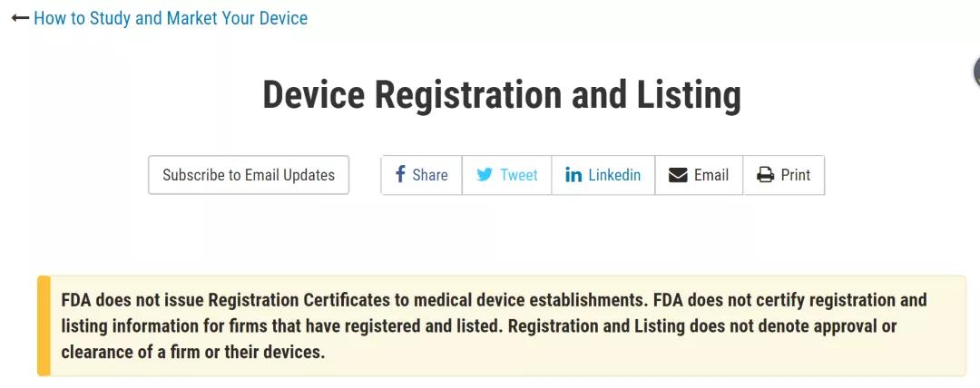Click the back arrow icon at top

20,18
